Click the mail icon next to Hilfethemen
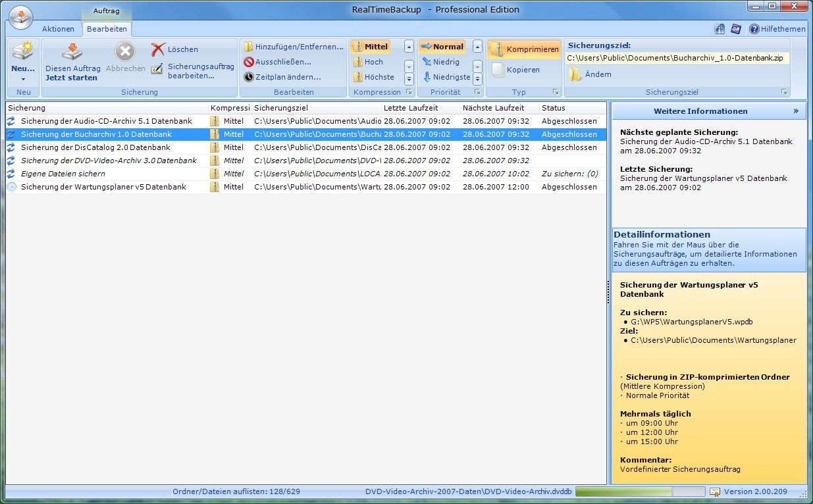The image size is (813, 504). (737, 29)
